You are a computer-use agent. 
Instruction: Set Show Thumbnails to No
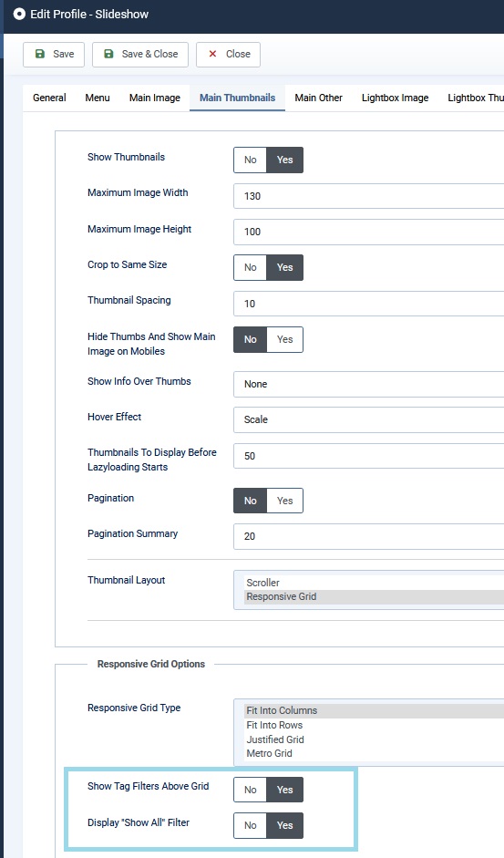(x=250, y=160)
